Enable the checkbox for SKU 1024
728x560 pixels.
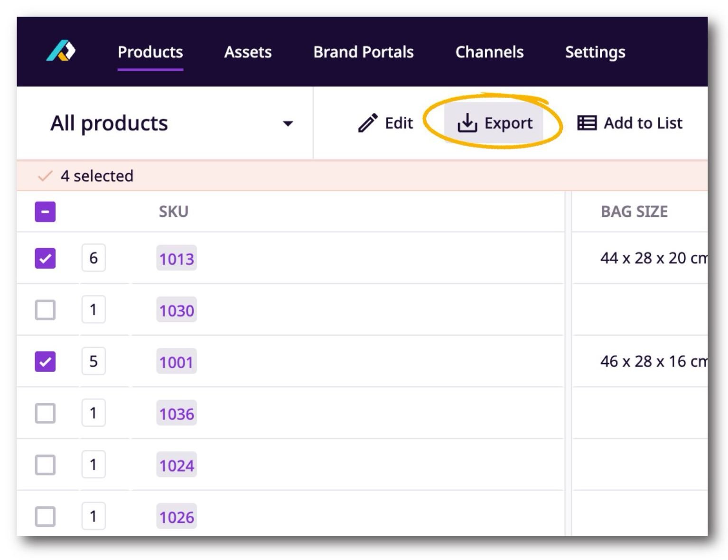click(x=46, y=465)
